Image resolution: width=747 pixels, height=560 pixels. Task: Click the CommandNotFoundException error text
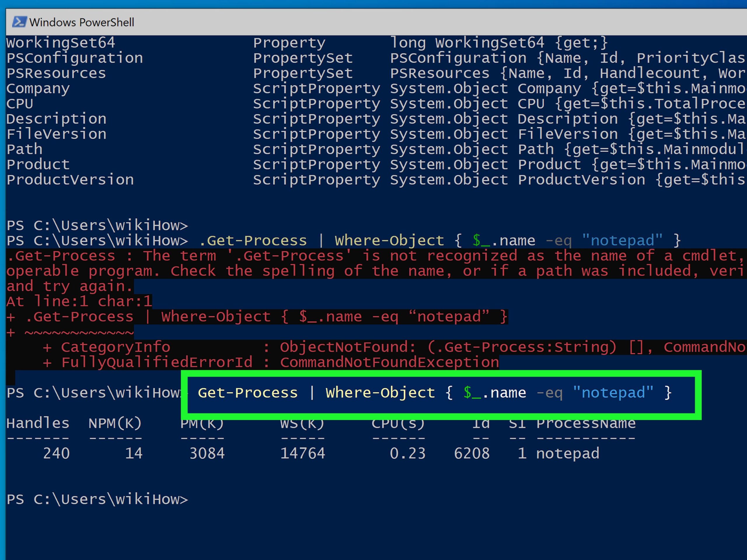(389, 362)
